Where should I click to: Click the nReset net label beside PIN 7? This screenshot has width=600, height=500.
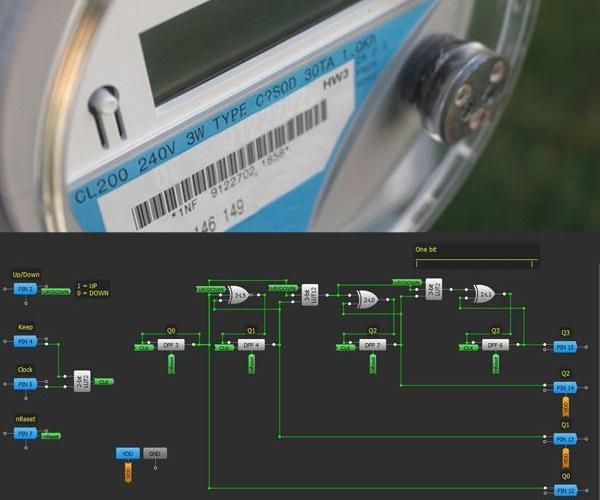51,436
